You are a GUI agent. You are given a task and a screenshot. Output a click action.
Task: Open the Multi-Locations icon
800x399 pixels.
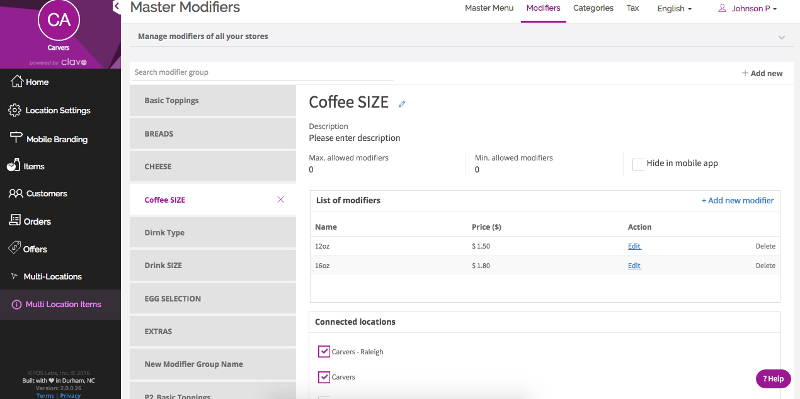pos(14,276)
